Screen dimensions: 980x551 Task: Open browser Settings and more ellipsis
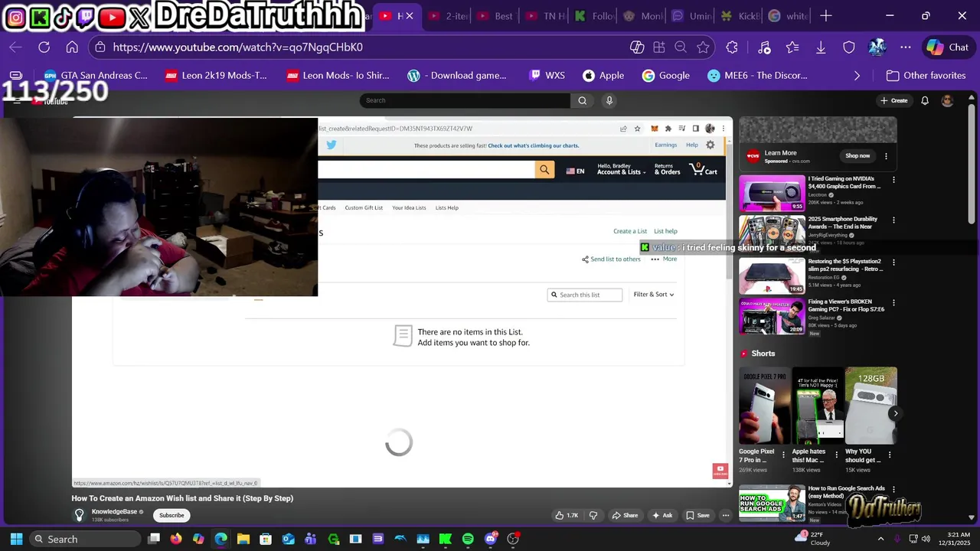click(906, 47)
